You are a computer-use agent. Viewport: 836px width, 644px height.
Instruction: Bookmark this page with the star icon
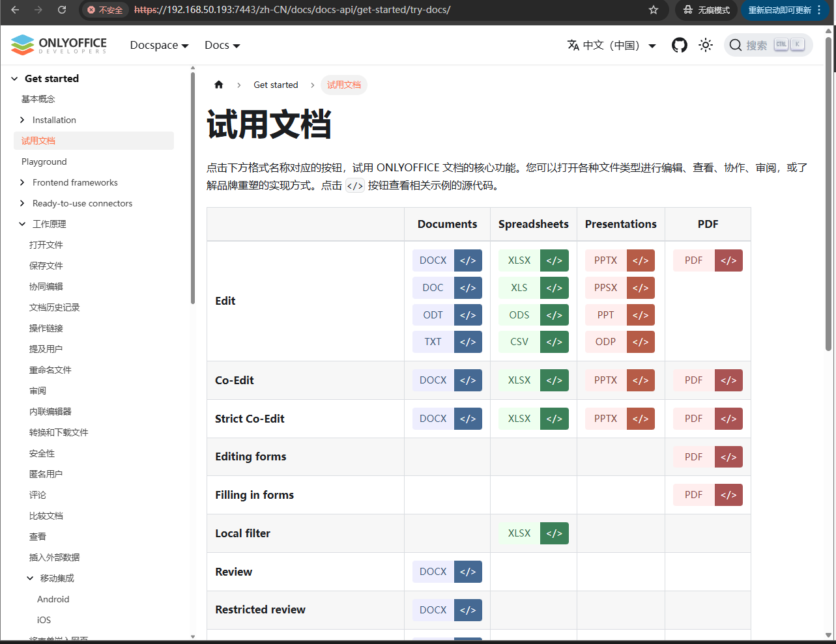[x=654, y=10]
